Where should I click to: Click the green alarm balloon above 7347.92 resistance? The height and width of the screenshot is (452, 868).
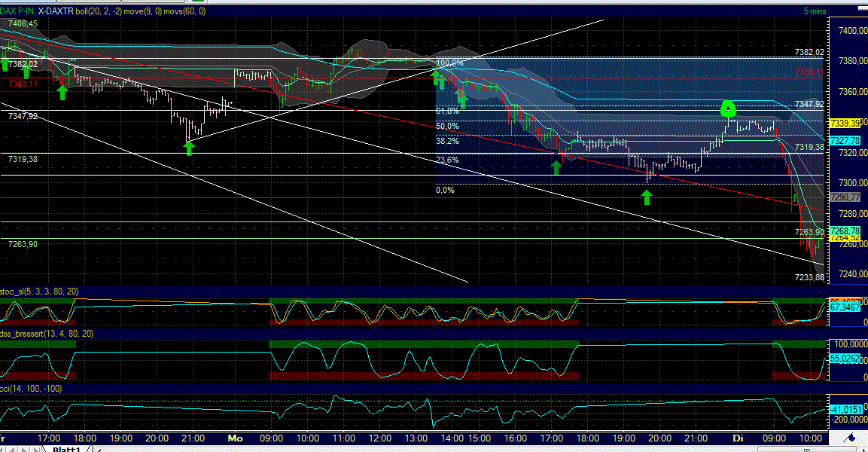tap(728, 109)
